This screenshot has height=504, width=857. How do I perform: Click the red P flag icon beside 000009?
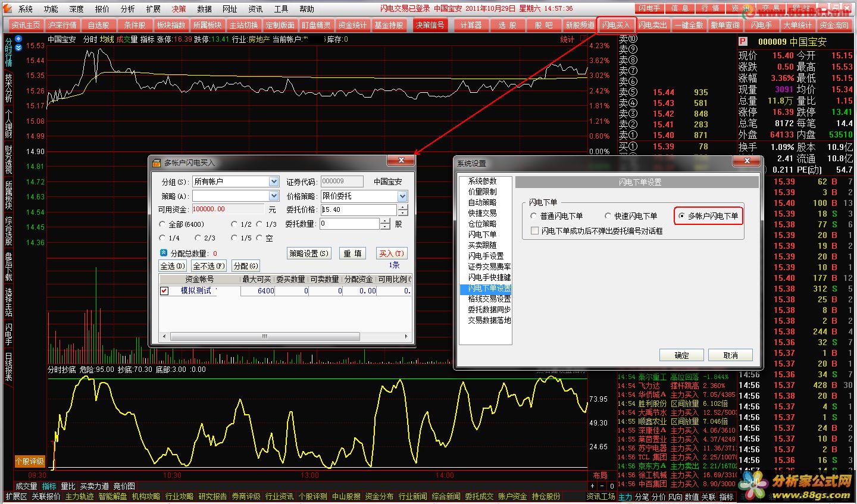743,42
